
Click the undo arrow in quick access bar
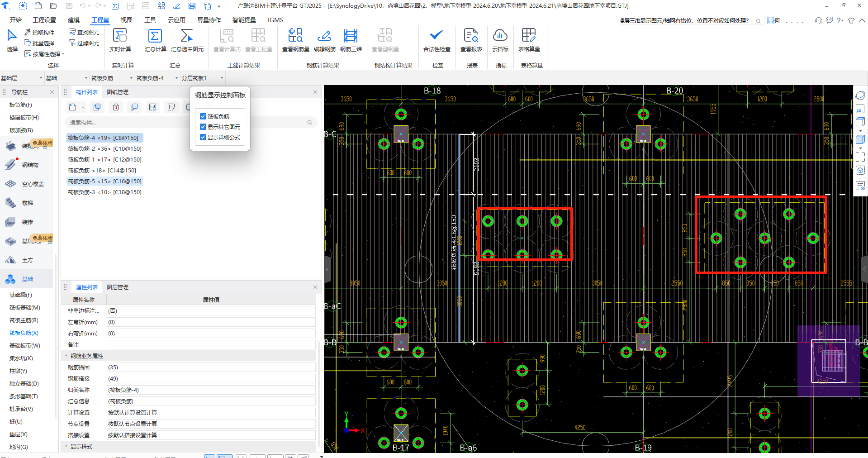click(x=82, y=6)
